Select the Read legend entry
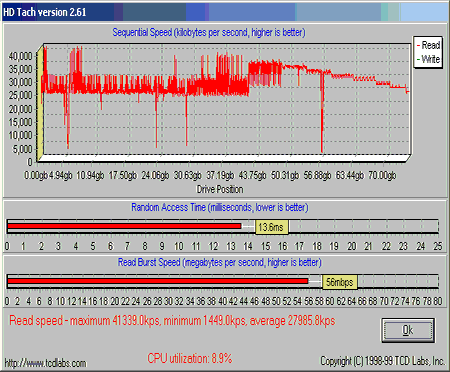 428,45
